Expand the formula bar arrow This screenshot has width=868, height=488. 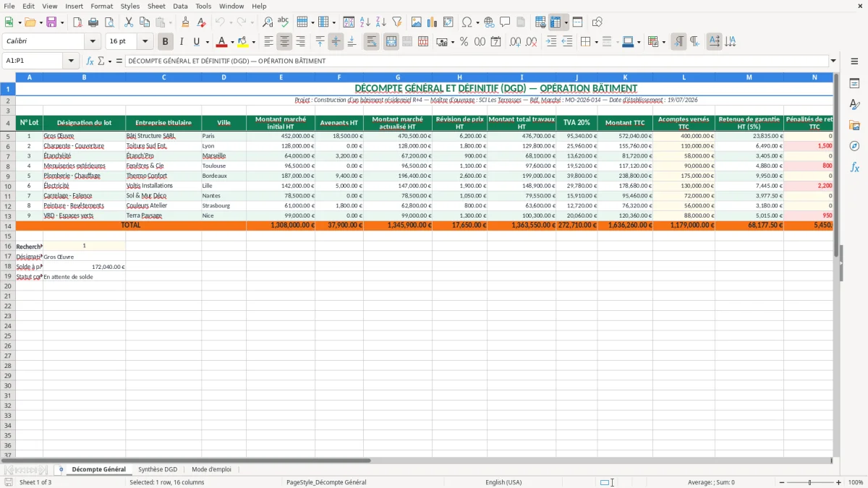[x=833, y=61]
